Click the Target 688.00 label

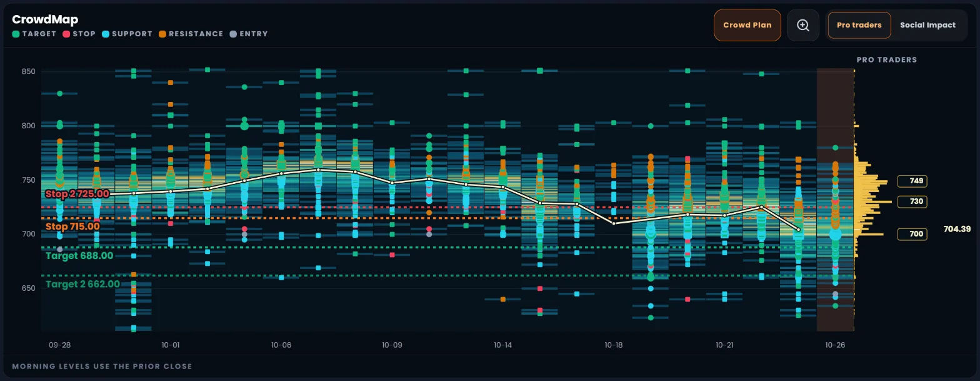point(79,256)
